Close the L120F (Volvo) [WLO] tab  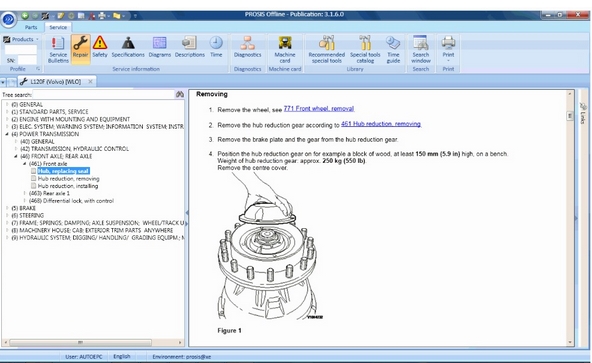coord(91,82)
